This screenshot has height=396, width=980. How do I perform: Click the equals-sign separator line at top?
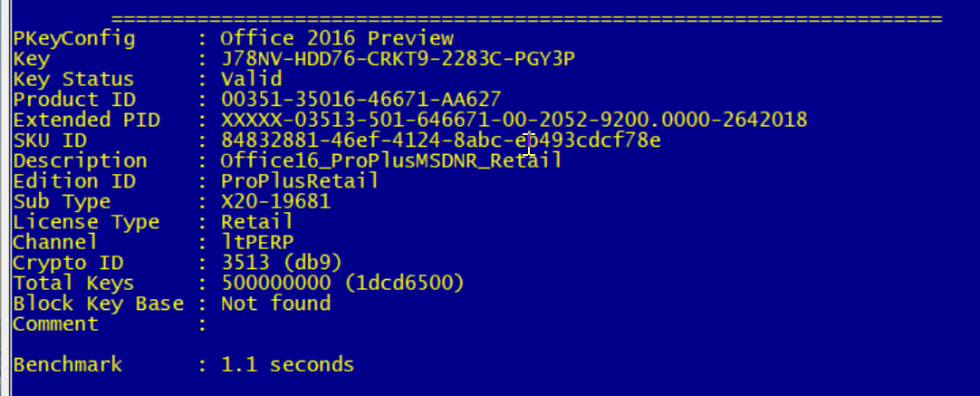tap(526, 19)
